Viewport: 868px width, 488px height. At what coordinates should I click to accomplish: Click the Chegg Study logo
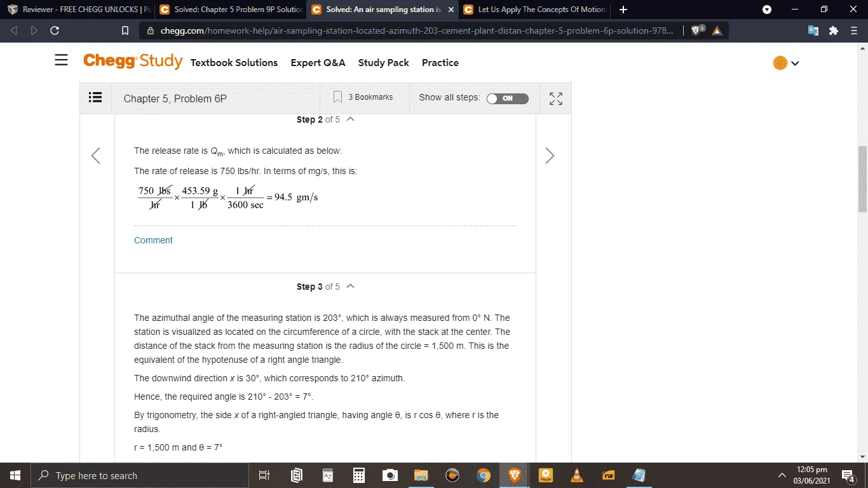133,61
